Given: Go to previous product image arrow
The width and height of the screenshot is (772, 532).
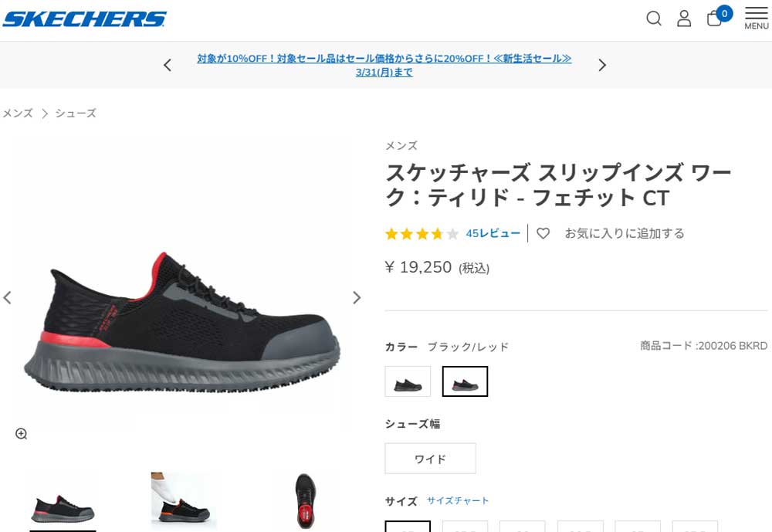Looking at the screenshot, I should coord(8,297).
